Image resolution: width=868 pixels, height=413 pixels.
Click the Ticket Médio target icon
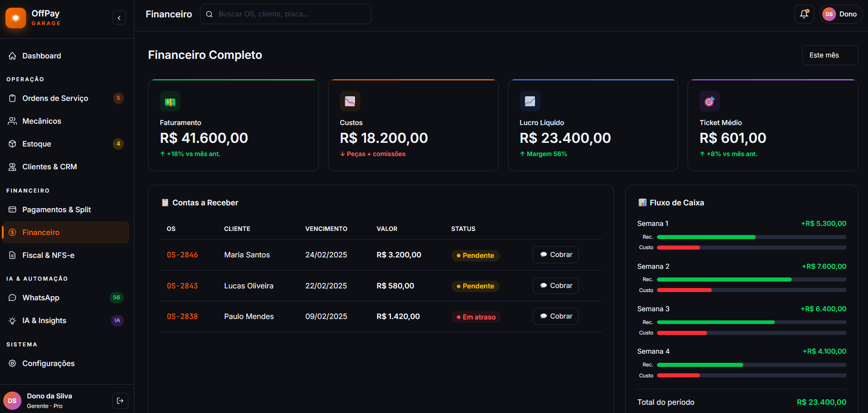709,101
